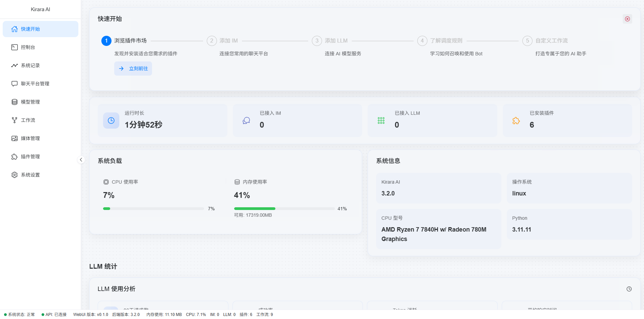
Task: Click the 已安装插件 puzzle icon
Action: point(516,121)
